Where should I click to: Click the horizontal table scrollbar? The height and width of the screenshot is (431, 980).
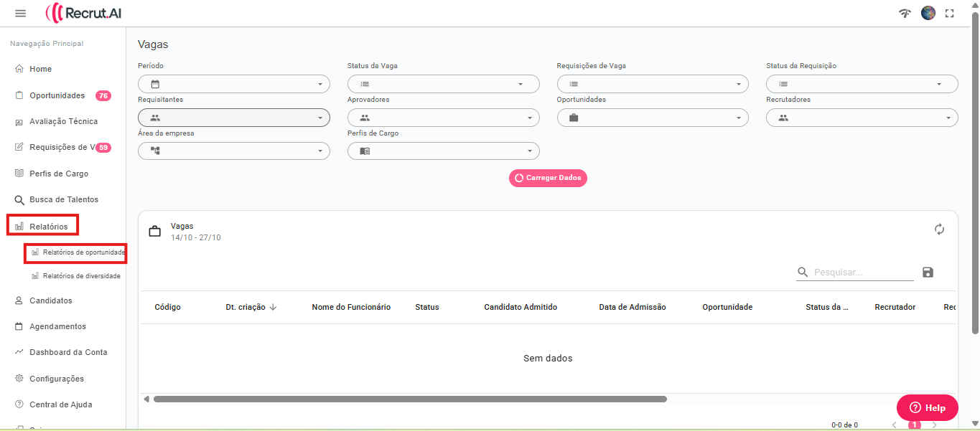pos(409,399)
